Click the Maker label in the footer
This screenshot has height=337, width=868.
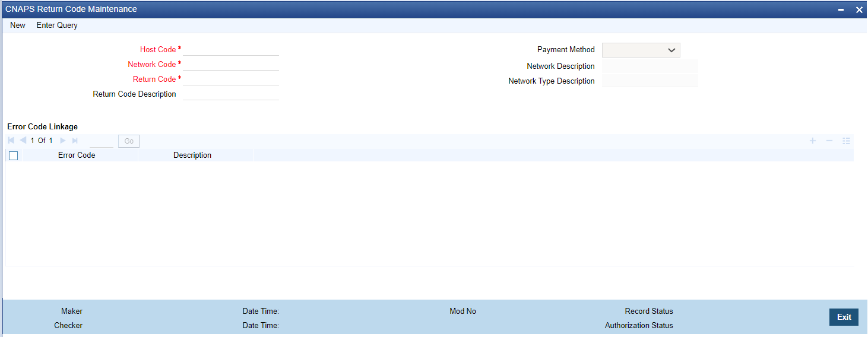point(72,311)
